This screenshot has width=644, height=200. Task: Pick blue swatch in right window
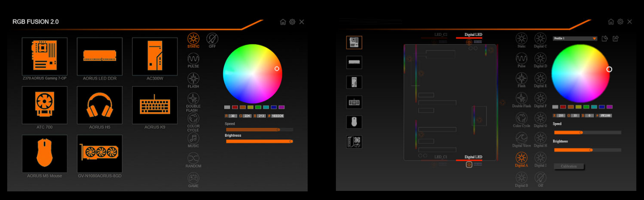tap(602, 107)
